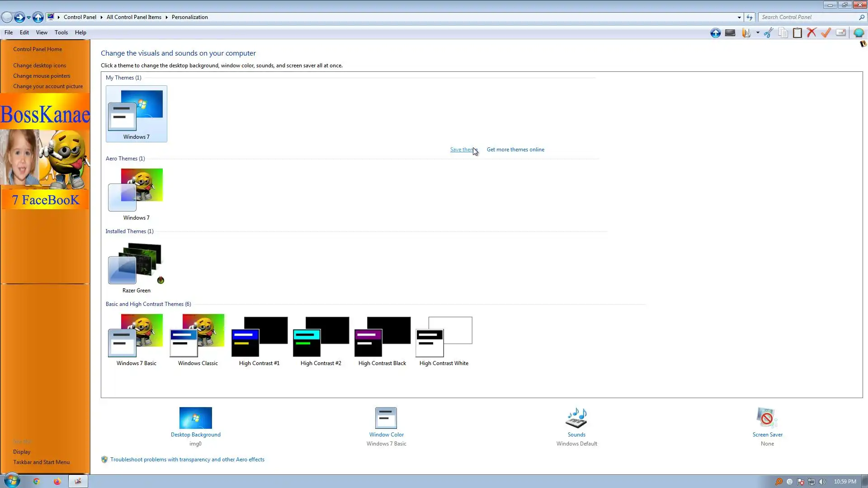Click the scissors Cut toolbar icon
This screenshot has width=868, height=488.
[769, 33]
